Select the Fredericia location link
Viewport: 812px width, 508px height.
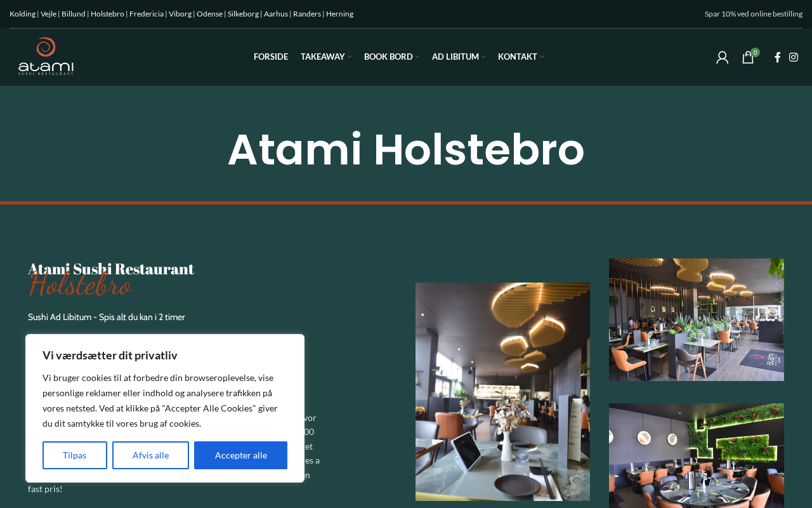tap(147, 14)
